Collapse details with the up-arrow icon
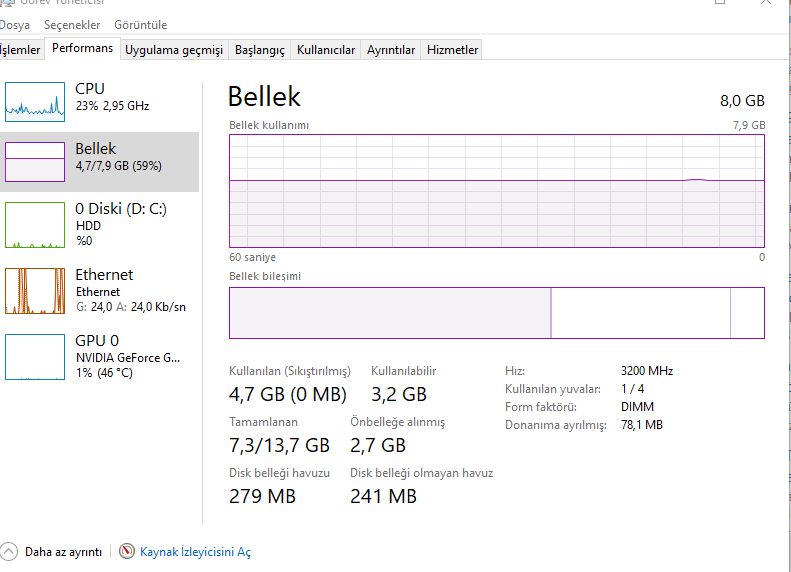The width and height of the screenshot is (791, 572). pos(10,551)
